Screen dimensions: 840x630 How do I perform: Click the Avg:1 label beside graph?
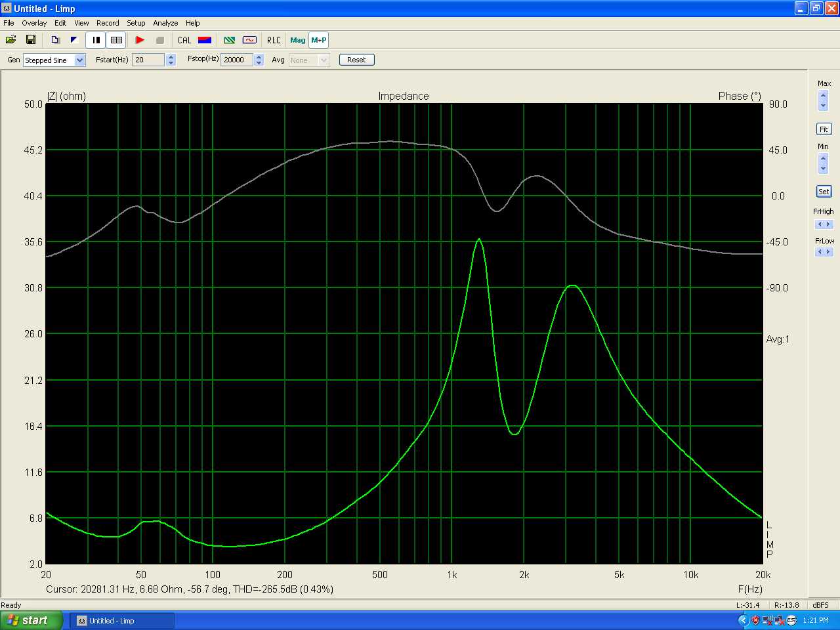pyautogui.click(x=778, y=339)
